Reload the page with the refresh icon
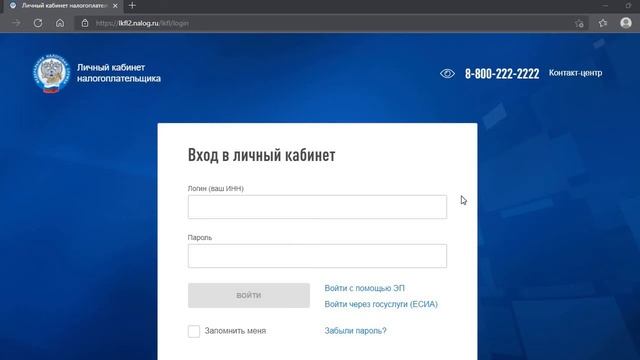This screenshot has height=360, width=640. click(x=38, y=23)
